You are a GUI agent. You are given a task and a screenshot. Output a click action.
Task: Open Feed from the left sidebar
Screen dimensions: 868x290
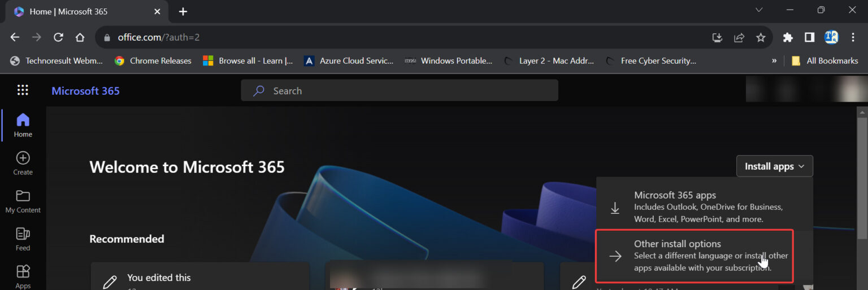point(23,239)
